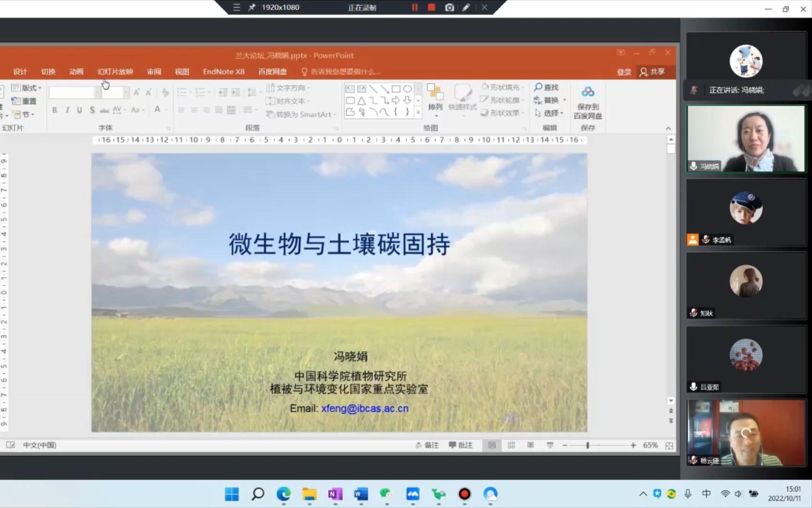
Task: Collapse the PowerPoint ribbon
Action: click(668, 128)
